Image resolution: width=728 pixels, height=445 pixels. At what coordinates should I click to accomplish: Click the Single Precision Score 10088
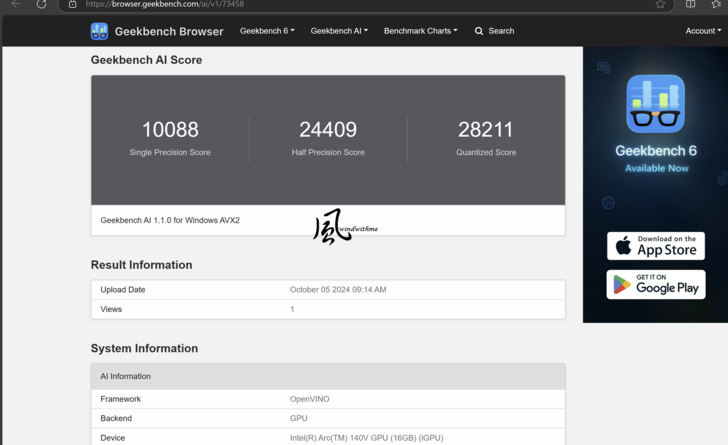pos(170,129)
